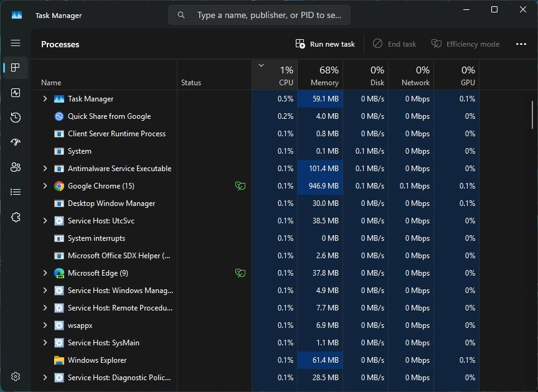
Task: Open the three-dot more options menu
Action: [x=521, y=44]
